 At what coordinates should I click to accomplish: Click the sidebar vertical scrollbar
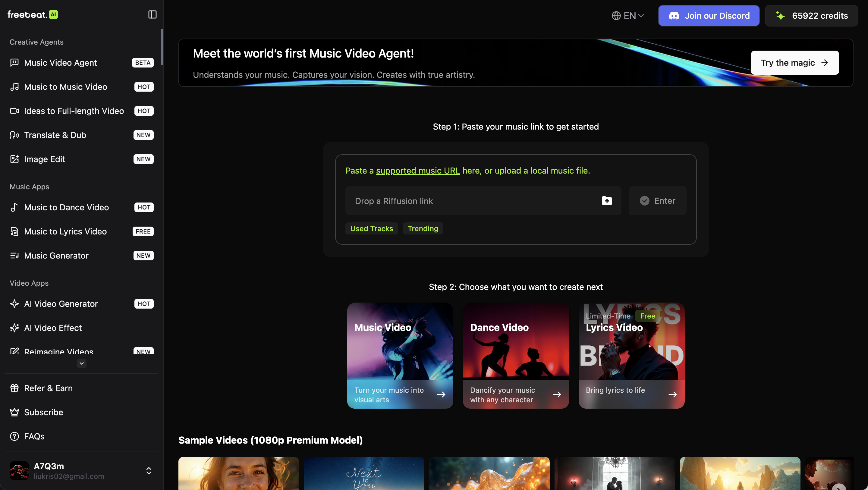coord(162,47)
